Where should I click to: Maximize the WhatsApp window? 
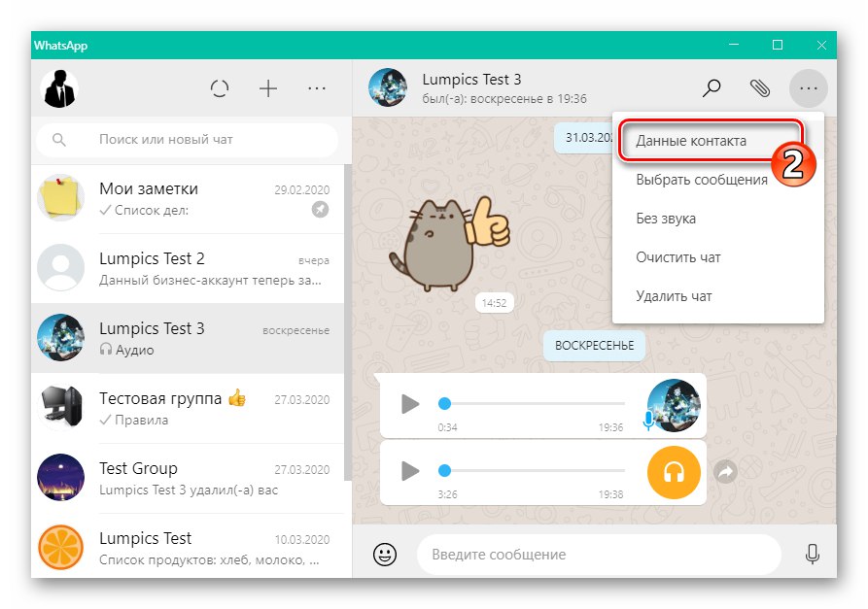coord(778,45)
